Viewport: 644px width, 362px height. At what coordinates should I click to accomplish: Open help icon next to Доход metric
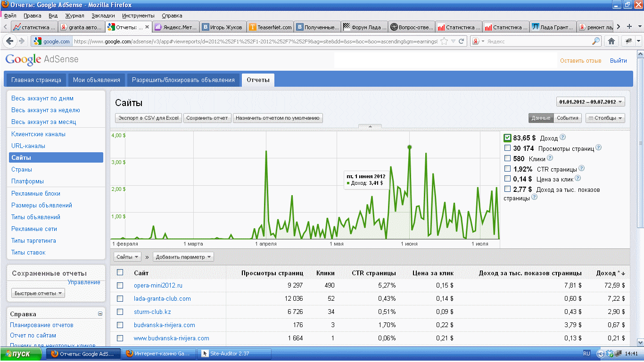(562, 138)
